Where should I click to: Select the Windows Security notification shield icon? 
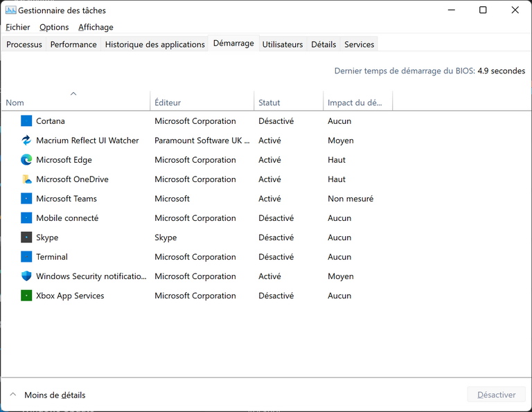(x=26, y=276)
